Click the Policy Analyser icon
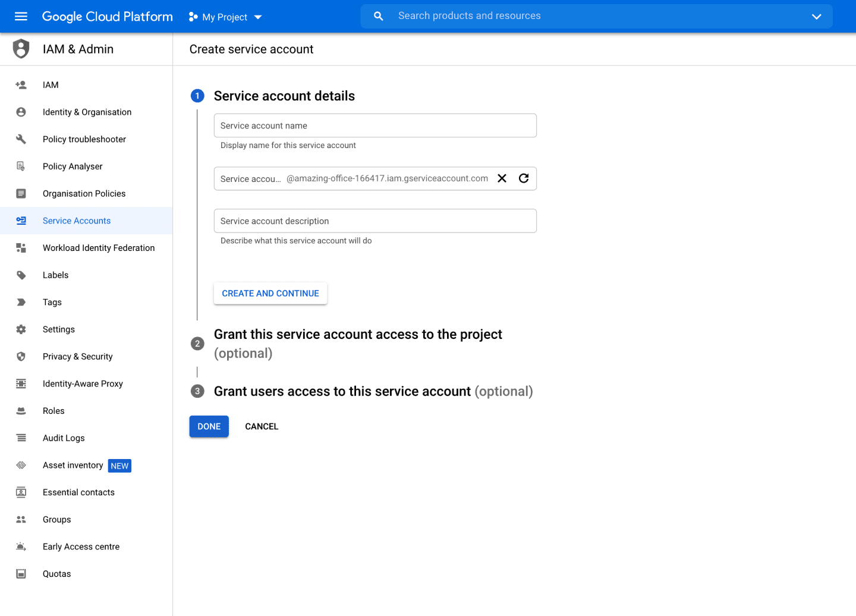The height and width of the screenshot is (616, 856). pyautogui.click(x=21, y=166)
